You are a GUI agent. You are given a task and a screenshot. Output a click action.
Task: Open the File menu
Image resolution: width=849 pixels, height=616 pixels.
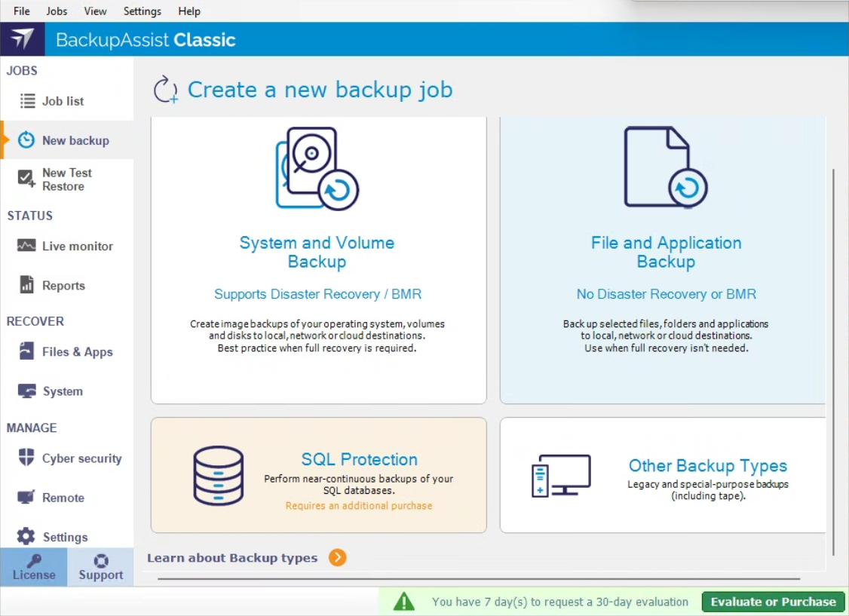pos(22,11)
